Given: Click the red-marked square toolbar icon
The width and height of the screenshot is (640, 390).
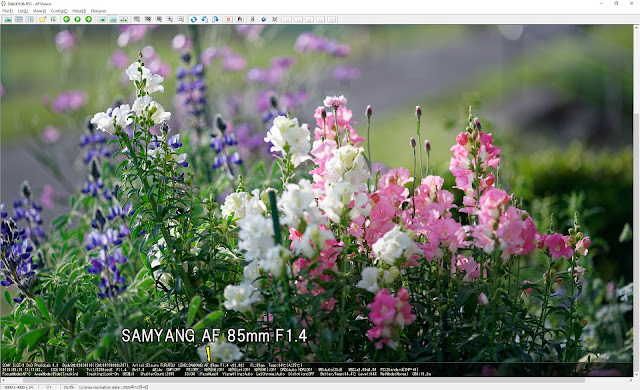Looking at the screenshot, I should [229, 19].
